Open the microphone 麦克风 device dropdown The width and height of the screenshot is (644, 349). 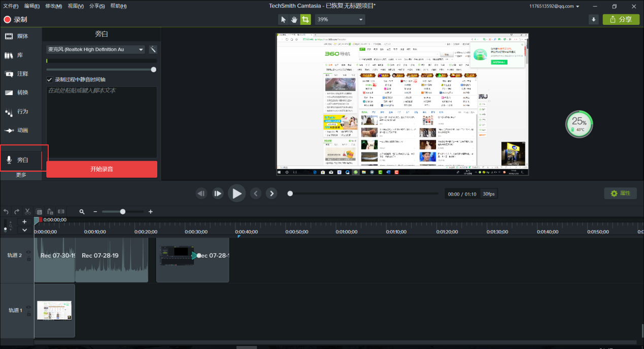tap(95, 49)
